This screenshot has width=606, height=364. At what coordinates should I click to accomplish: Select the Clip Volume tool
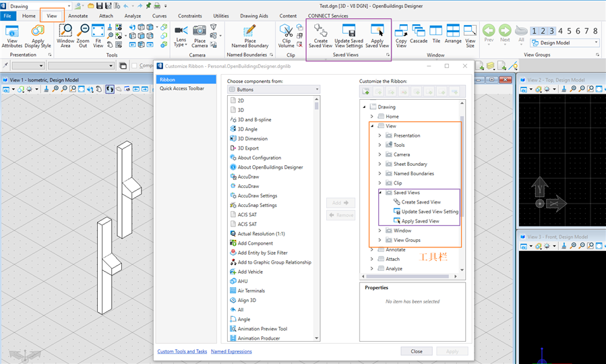coord(286,36)
